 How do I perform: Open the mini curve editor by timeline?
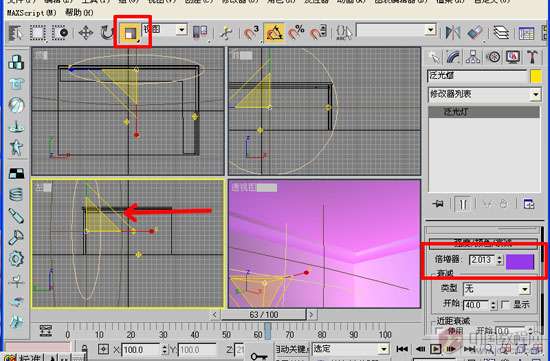46,330
